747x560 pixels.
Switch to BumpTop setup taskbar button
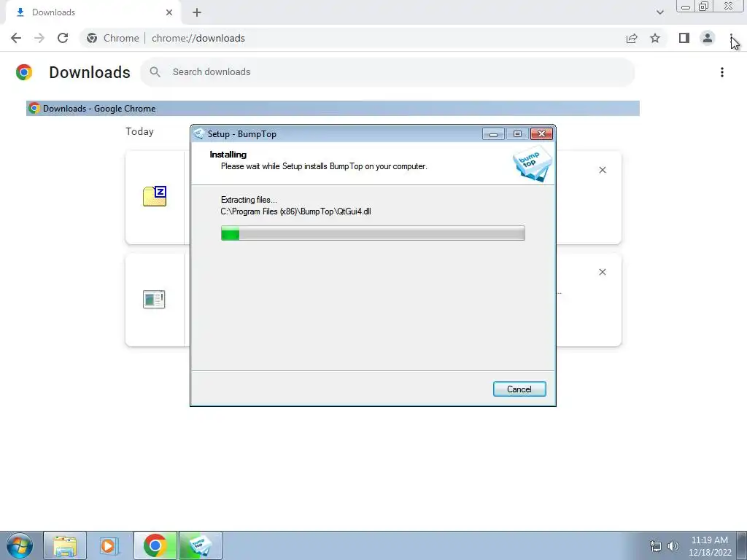(201, 545)
